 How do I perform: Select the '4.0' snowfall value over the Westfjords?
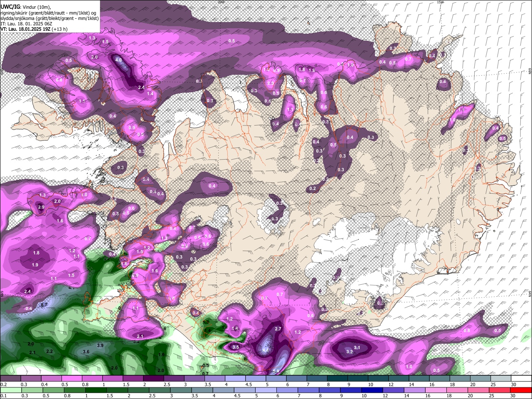point(118,60)
